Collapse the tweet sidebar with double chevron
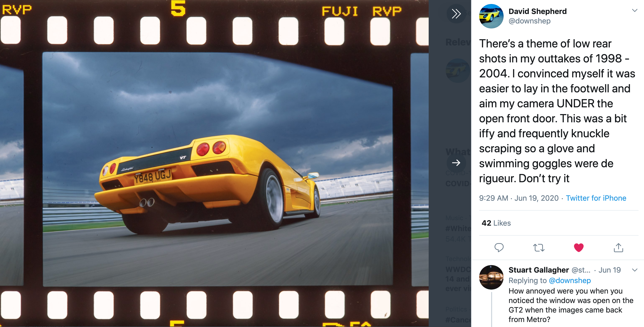The width and height of the screenshot is (644, 327). click(x=456, y=13)
